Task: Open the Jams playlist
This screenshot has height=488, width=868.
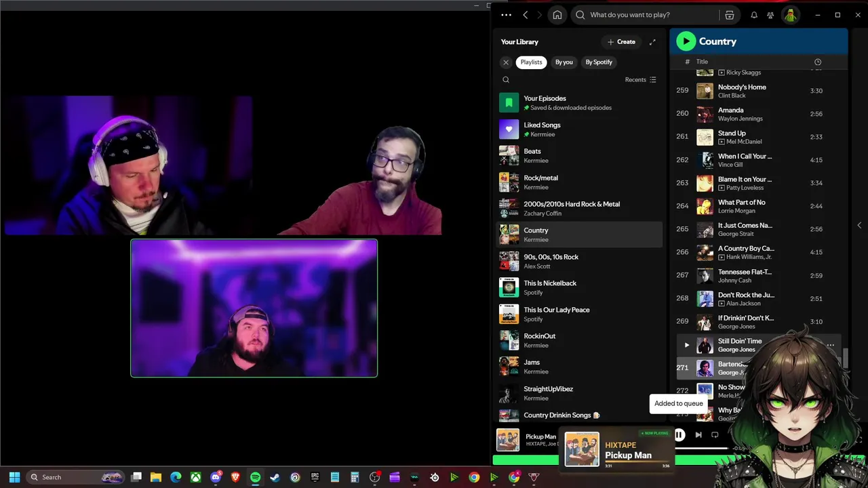Action: click(x=580, y=367)
